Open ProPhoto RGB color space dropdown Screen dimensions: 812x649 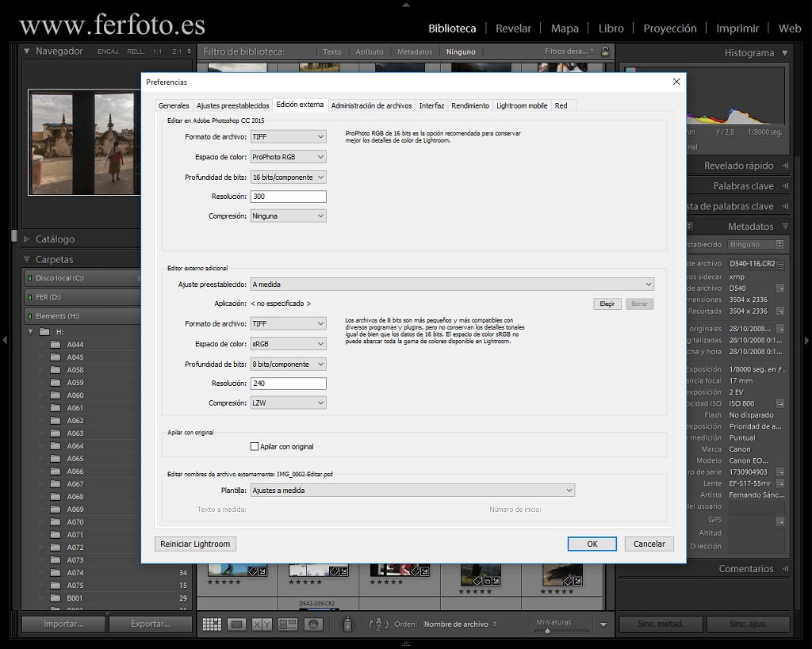click(289, 157)
